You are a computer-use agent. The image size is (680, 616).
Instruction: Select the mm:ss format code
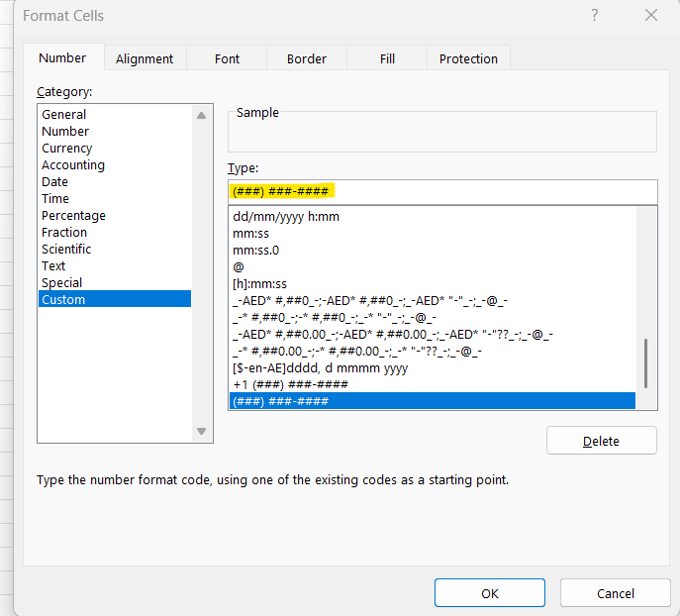(432, 234)
